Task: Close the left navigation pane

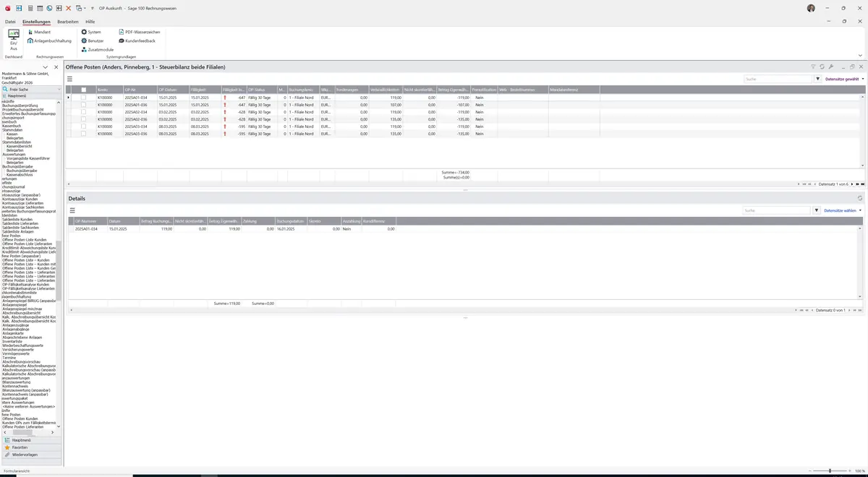Action: [56, 67]
